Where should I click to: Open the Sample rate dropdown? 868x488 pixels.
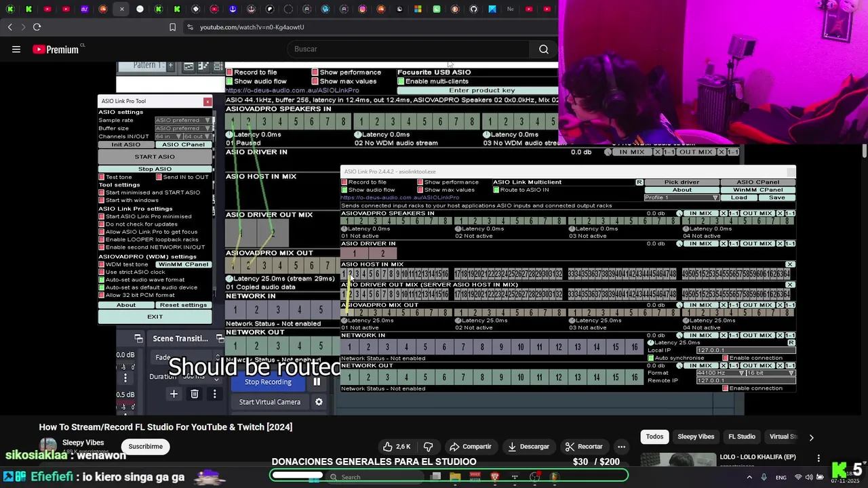[183, 121]
